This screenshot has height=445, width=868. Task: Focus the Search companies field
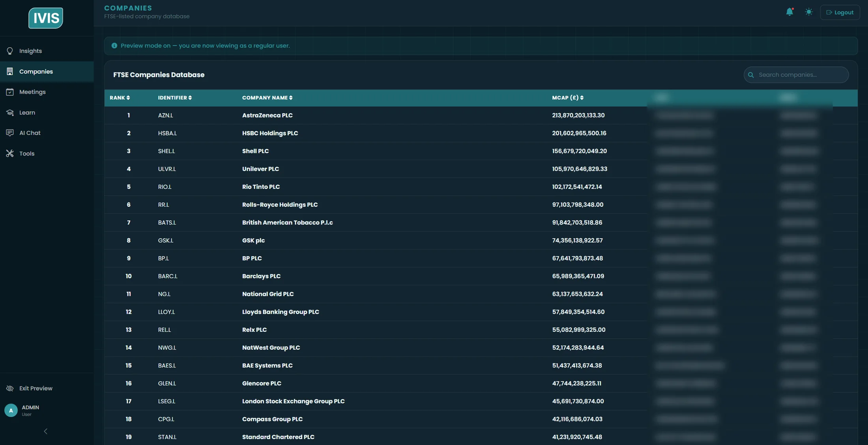click(796, 75)
